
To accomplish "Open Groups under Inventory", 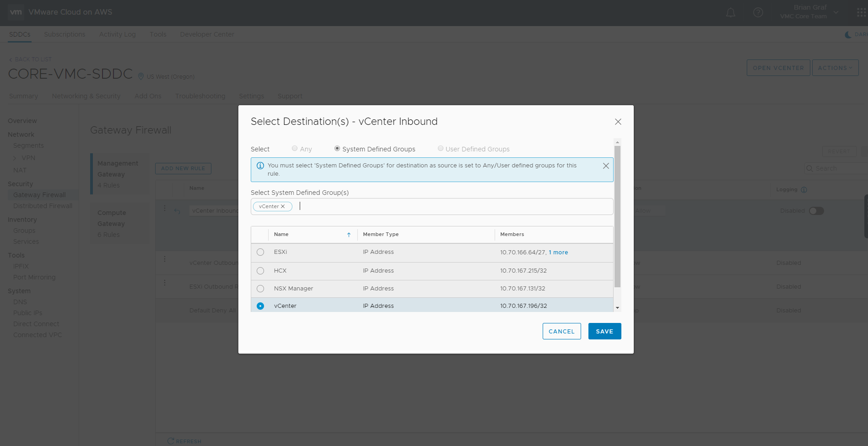I will 24,231.
